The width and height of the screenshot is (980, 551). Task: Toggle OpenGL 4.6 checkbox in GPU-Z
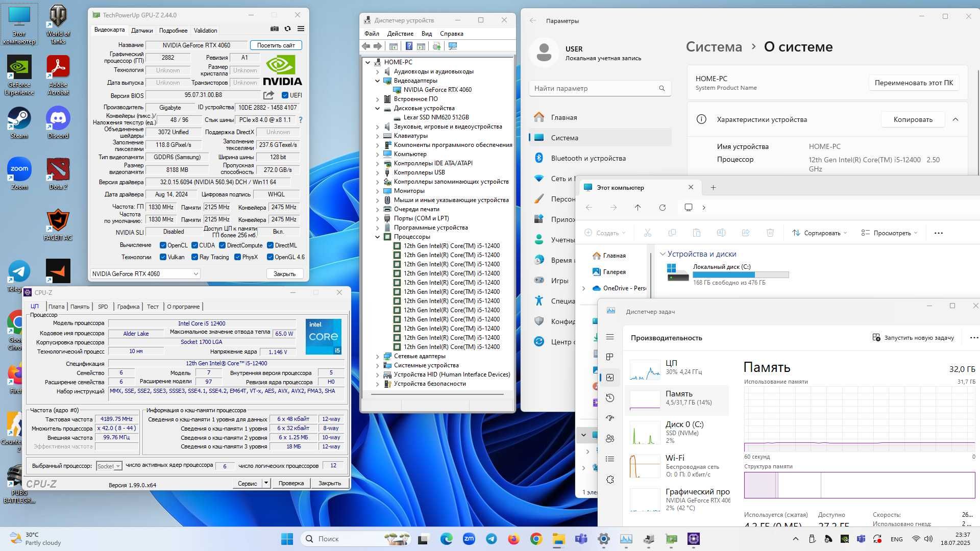270,257
